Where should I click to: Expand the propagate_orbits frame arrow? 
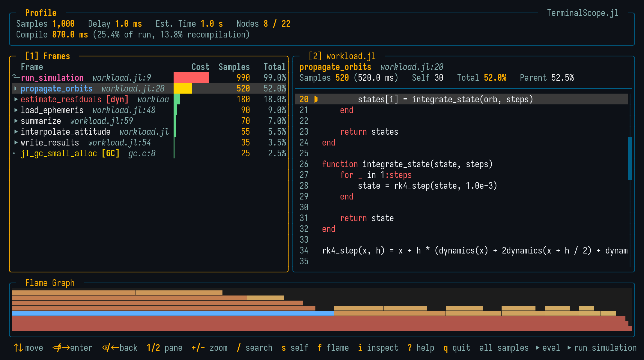tap(16, 88)
